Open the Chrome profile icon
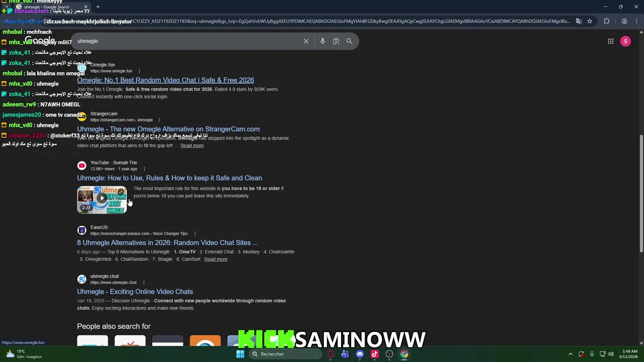This screenshot has height=362, width=644. pyautogui.click(x=624, y=21)
